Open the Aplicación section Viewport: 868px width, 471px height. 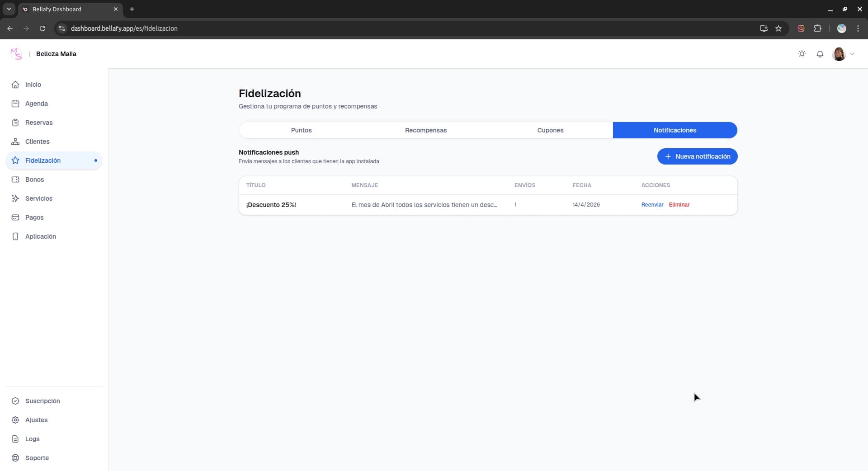click(40, 236)
